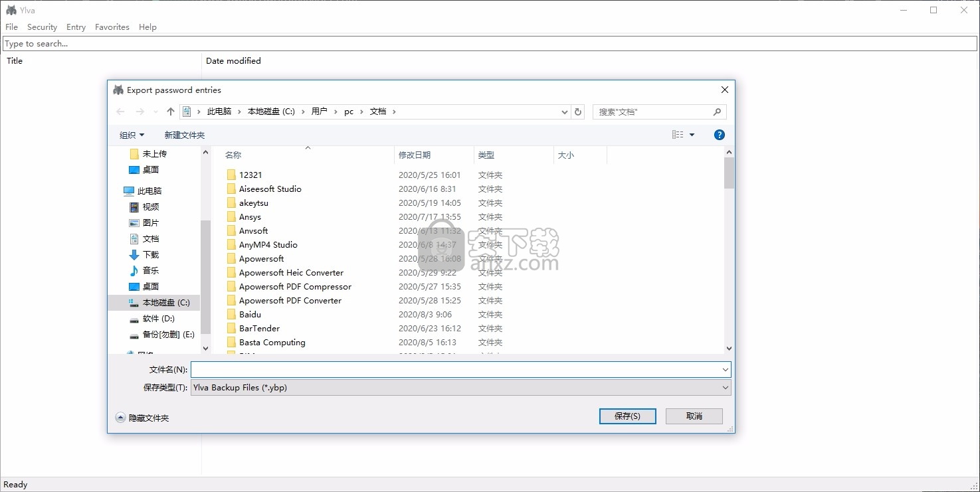Click the 此电脑 computer icon in the sidebar
Image resolution: width=980 pixels, height=492 pixels.
click(x=129, y=191)
